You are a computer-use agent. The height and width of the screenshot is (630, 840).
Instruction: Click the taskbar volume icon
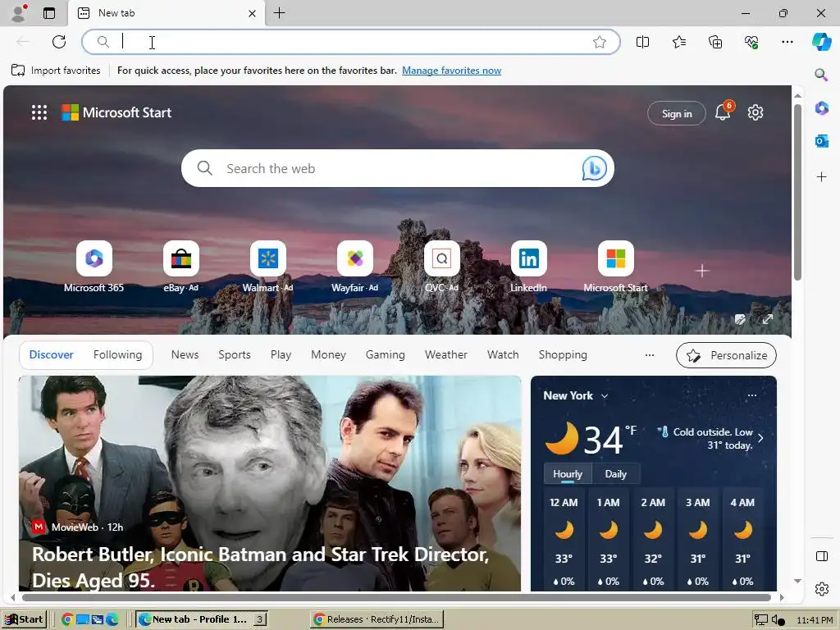tap(778, 620)
